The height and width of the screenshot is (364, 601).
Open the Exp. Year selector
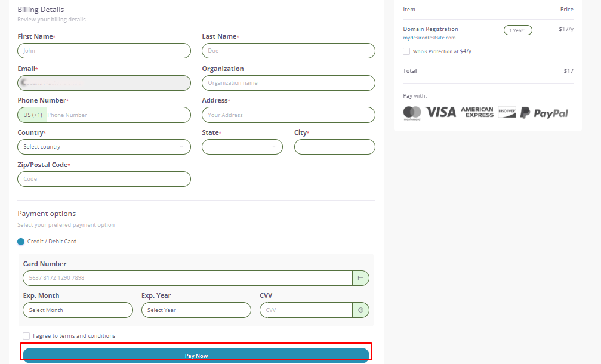196,310
